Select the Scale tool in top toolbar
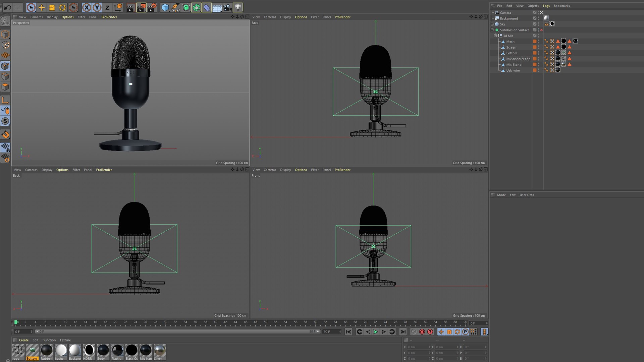Viewport: 644px width, 362px height. pyautogui.click(x=52, y=7)
